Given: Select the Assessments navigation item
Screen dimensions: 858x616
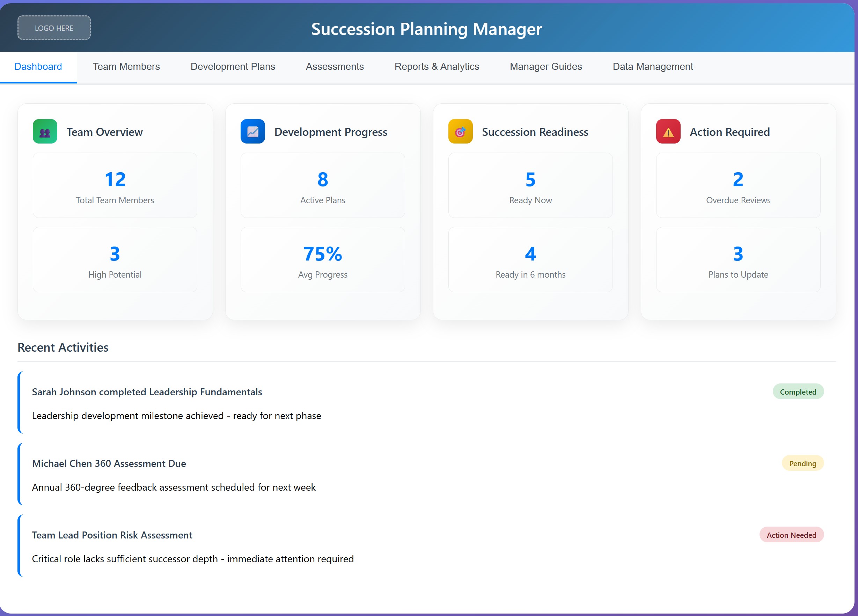Looking at the screenshot, I should point(335,67).
